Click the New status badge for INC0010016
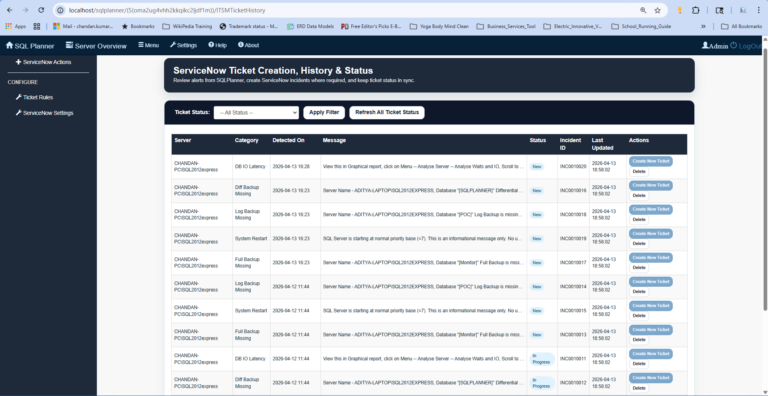768x396 pixels. [537, 191]
